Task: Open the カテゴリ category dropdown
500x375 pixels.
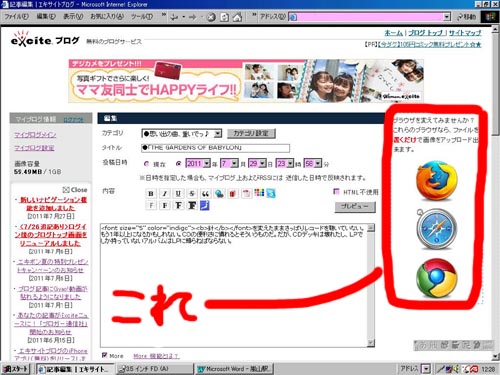Action: click(217, 134)
